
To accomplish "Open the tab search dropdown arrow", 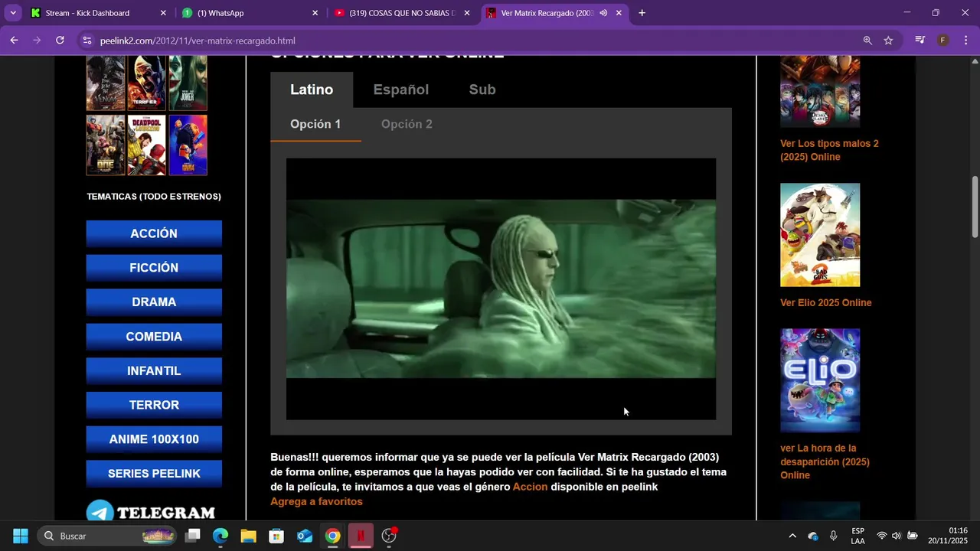I will [13, 13].
